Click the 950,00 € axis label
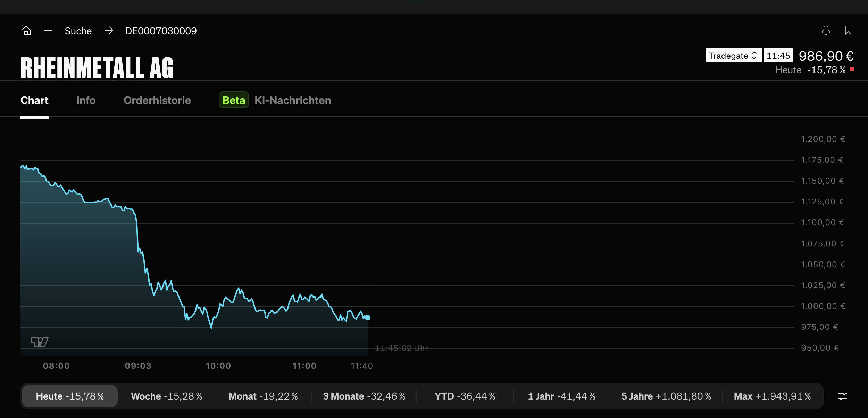The height and width of the screenshot is (418, 868). click(x=820, y=348)
